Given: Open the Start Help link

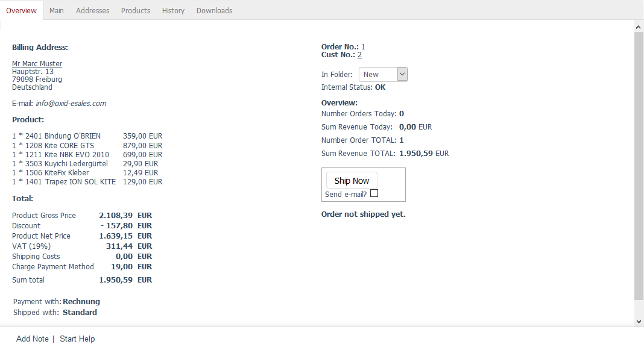Looking at the screenshot, I should [x=77, y=339].
